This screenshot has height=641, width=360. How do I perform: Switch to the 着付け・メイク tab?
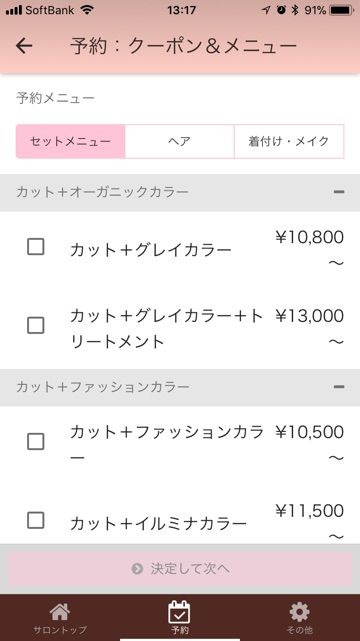289,141
